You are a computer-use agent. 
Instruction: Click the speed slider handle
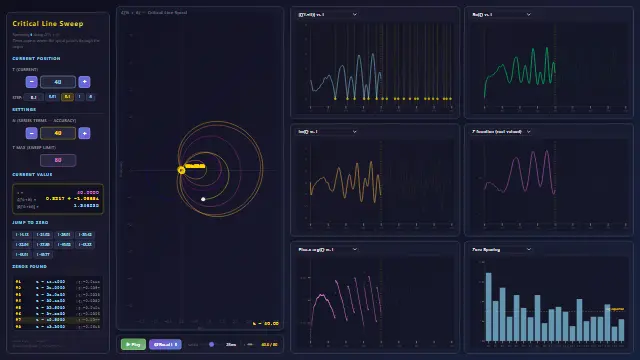(x=211, y=344)
